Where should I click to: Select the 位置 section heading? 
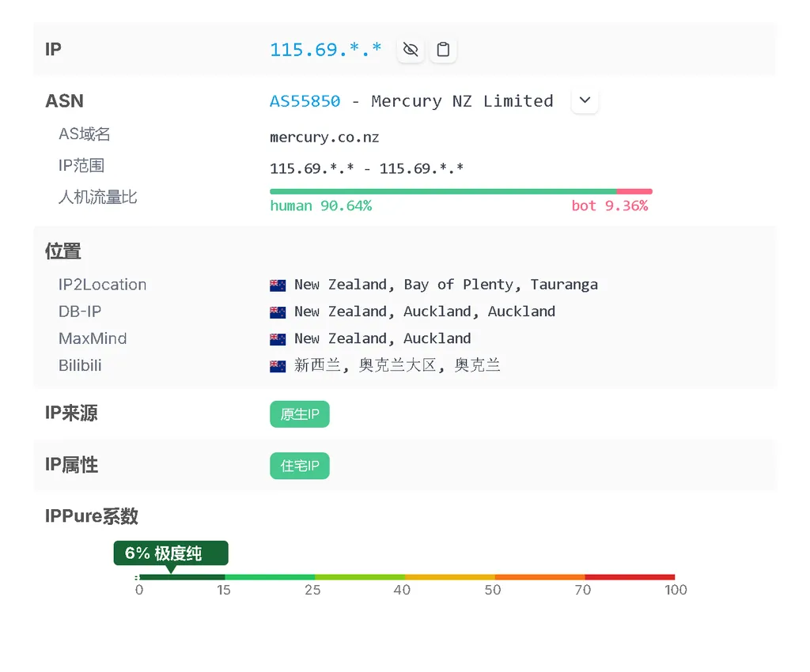[62, 251]
